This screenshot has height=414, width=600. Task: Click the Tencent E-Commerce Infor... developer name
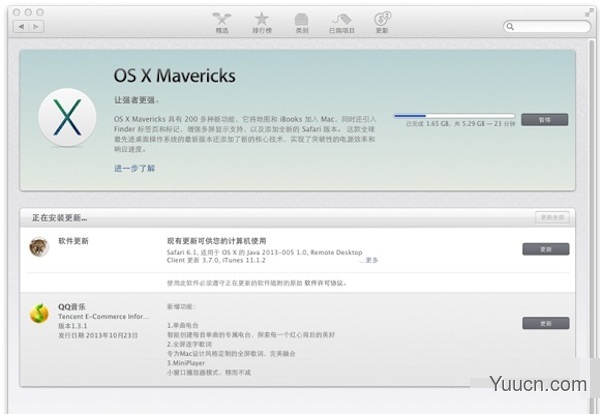(103, 316)
